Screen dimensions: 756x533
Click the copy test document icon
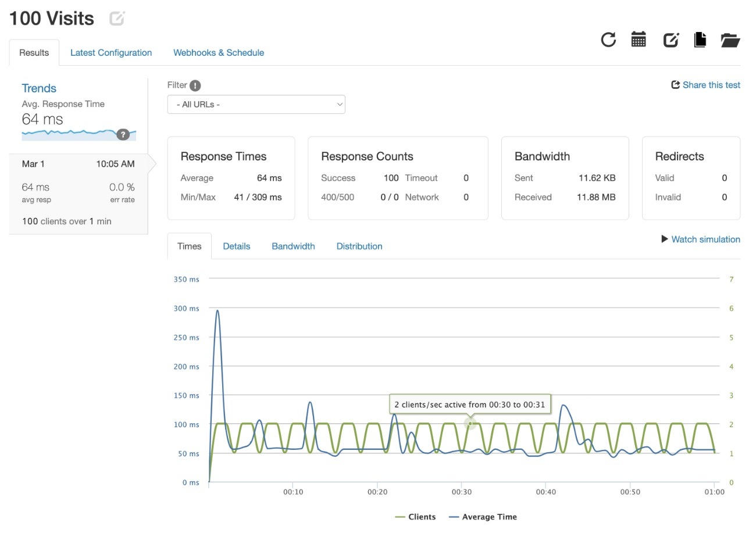(700, 40)
